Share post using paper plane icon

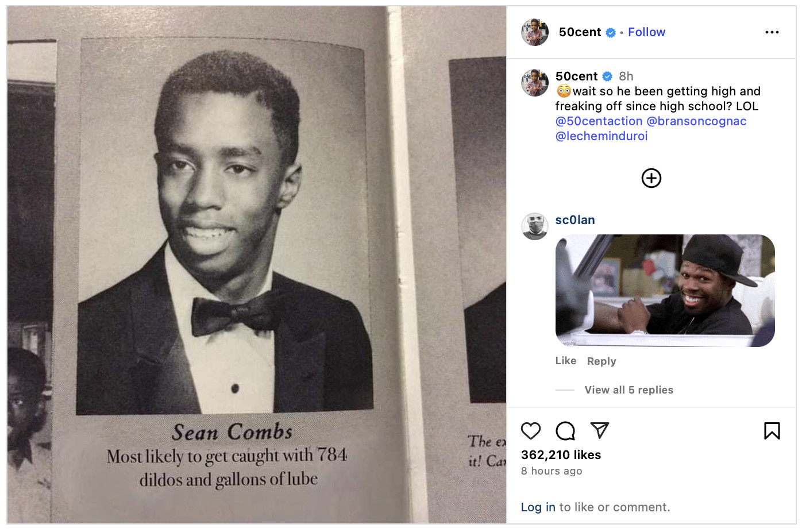coord(599,430)
